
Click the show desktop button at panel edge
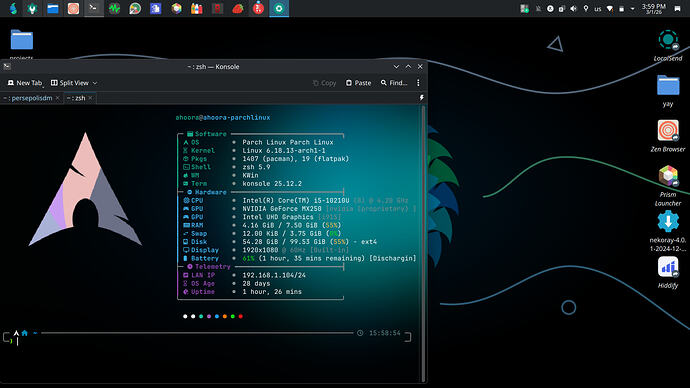pos(677,8)
